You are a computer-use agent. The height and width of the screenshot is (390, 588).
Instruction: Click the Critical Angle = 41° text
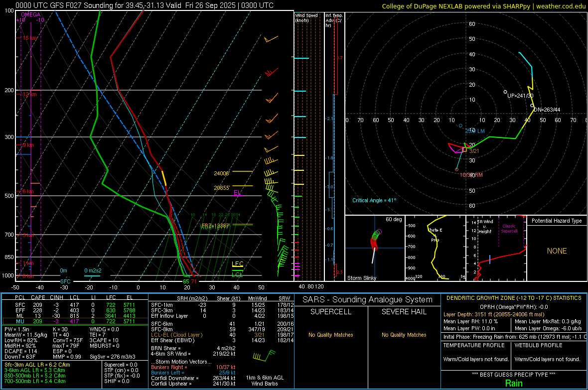(374, 200)
